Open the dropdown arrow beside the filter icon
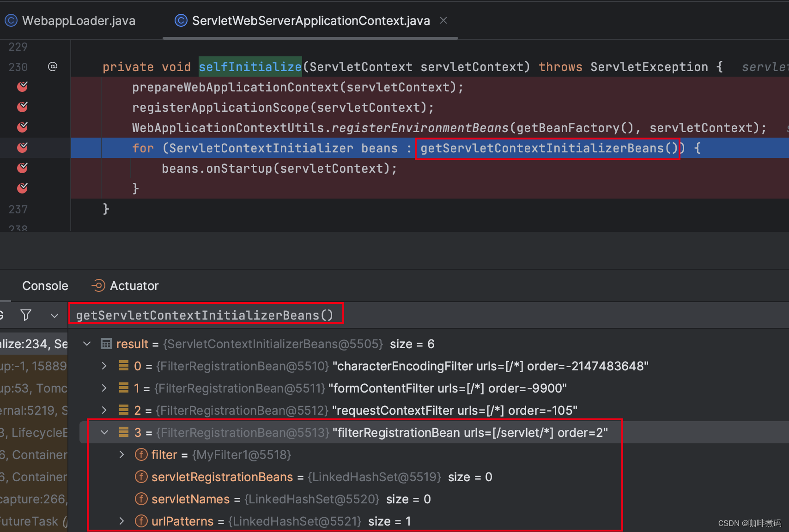789x532 pixels. click(x=55, y=315)
